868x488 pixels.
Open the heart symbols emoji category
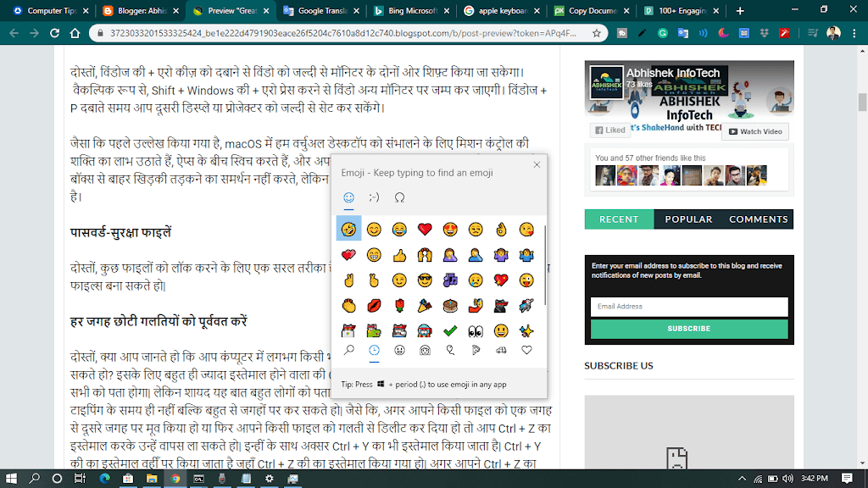(x=526, y=350)
